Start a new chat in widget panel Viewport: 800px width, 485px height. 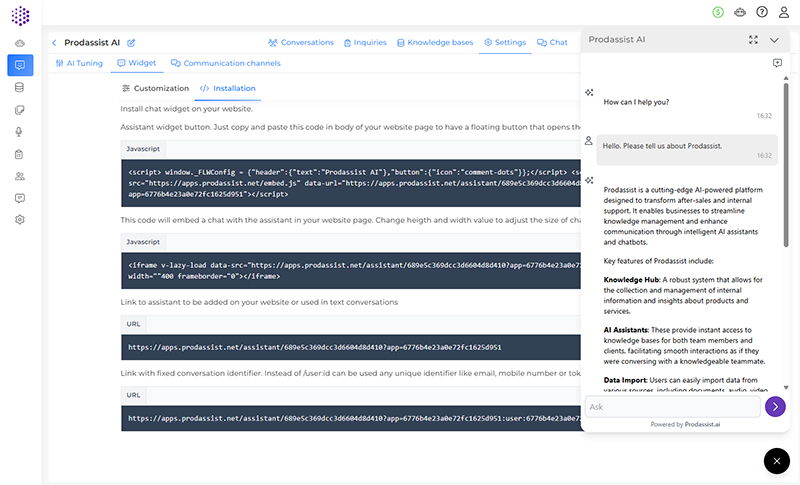(777, 63)
